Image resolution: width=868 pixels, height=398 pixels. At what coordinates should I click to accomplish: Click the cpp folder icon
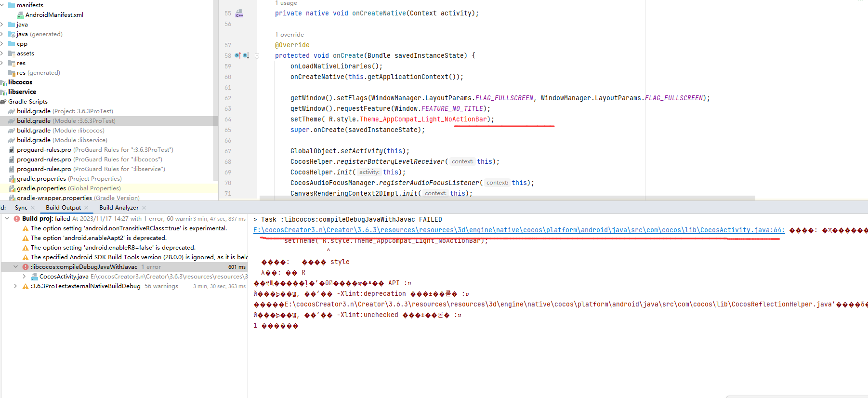[12, 44]
